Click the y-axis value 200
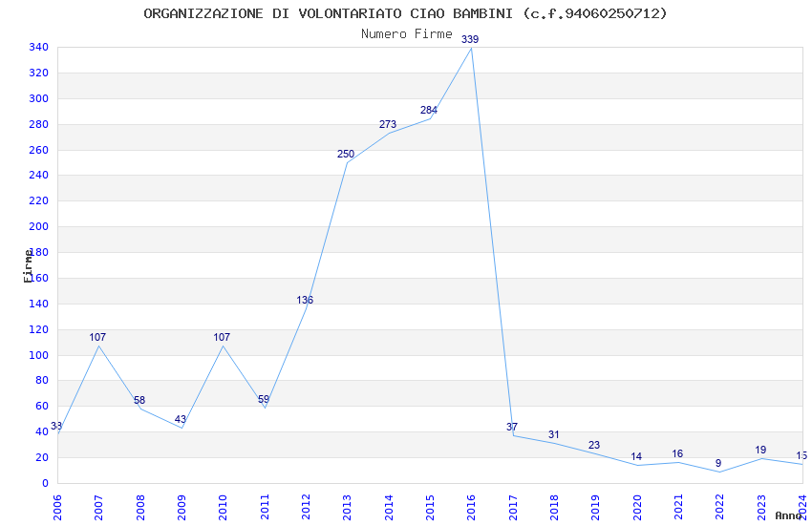Screen dimensions: 812x525 [x=39, y=226]
